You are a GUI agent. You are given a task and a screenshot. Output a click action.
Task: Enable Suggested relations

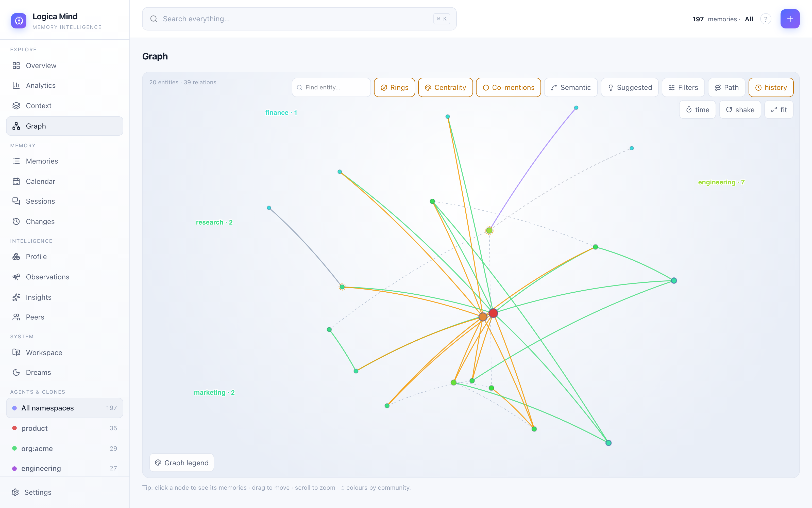pyautogui.click(x=630, y=87)
